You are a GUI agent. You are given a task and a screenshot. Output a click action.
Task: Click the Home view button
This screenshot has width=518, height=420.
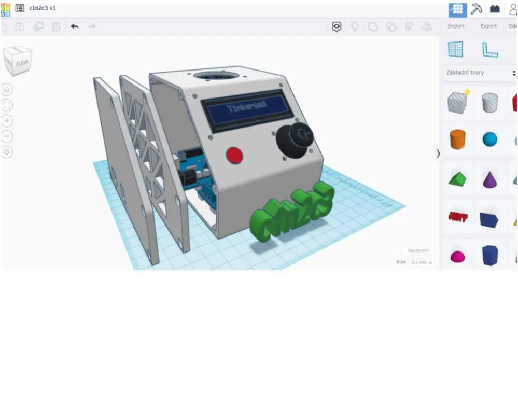click(7, 90)
